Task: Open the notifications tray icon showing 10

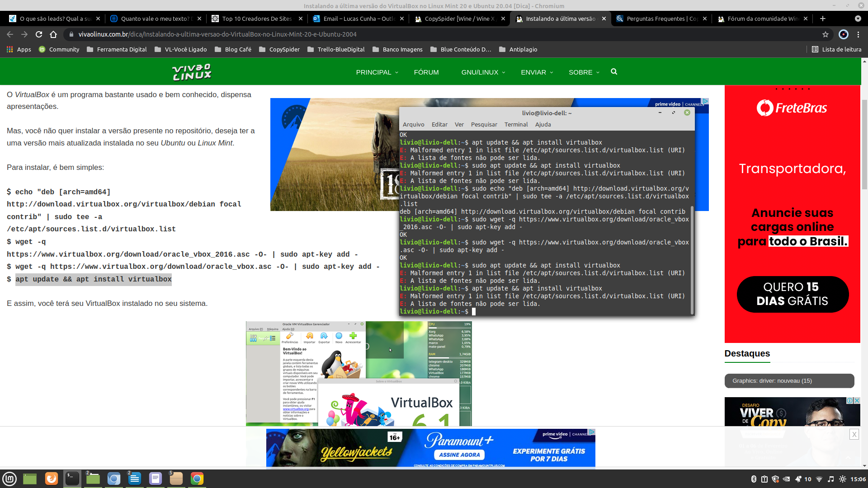Action: click(x=803, y=479)
